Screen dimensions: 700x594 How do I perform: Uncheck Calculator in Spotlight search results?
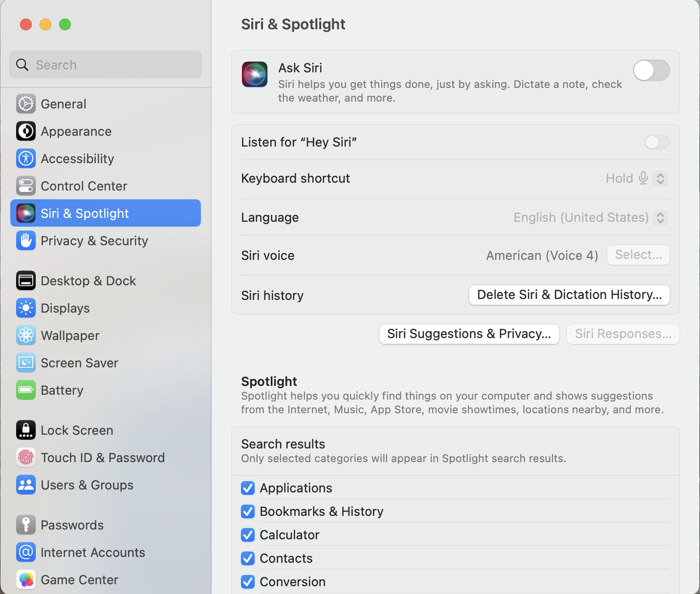(x=248, y=535)
